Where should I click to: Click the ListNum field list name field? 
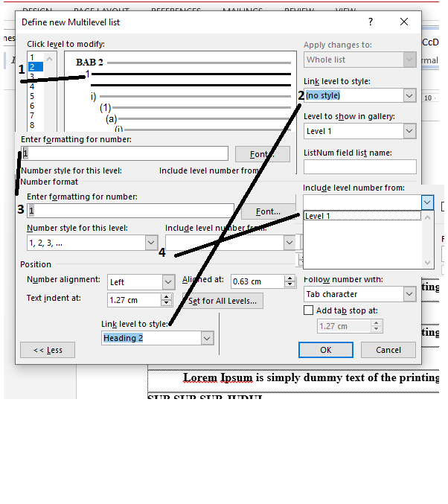tap(359, 166)
